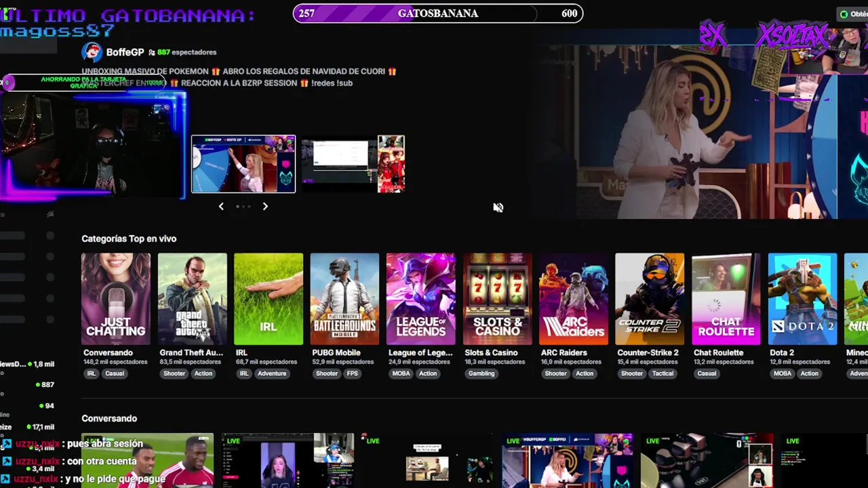Click the Action tag under Grand Theft Auto
The width and height of the screenshot is (868, 488).
(x=203, y=373)
